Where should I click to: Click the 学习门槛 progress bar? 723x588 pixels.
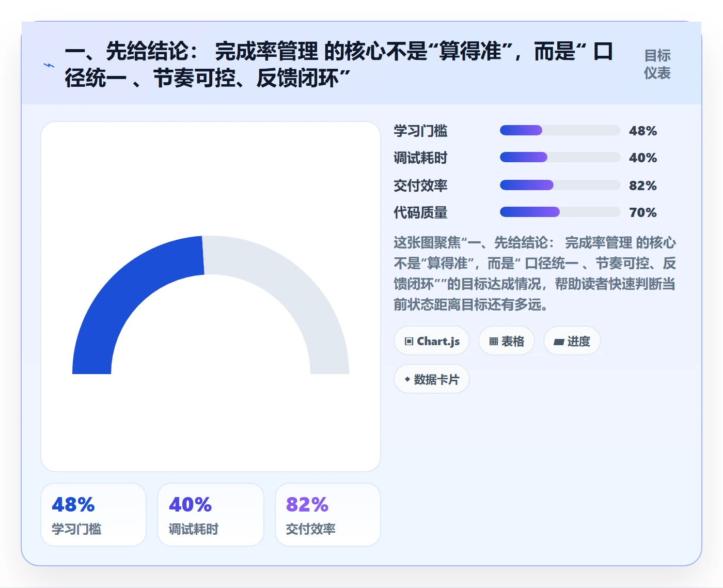pos(560,130)
